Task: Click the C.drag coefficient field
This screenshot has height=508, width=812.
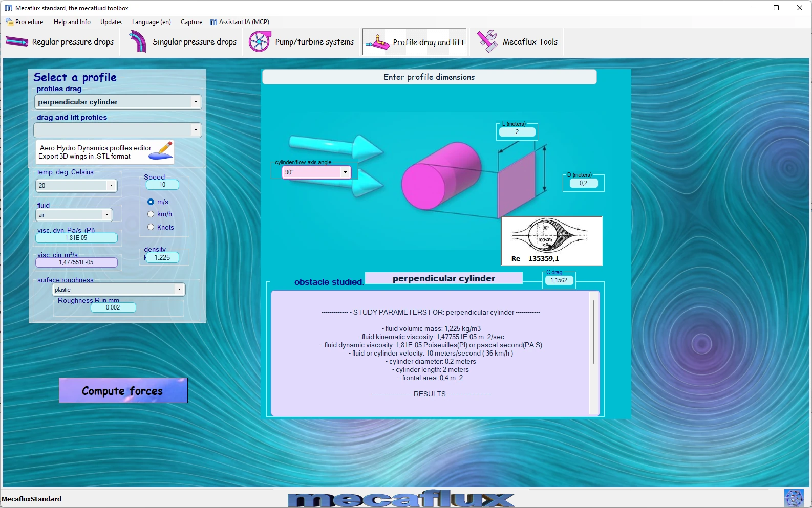Action: [559, 280]
